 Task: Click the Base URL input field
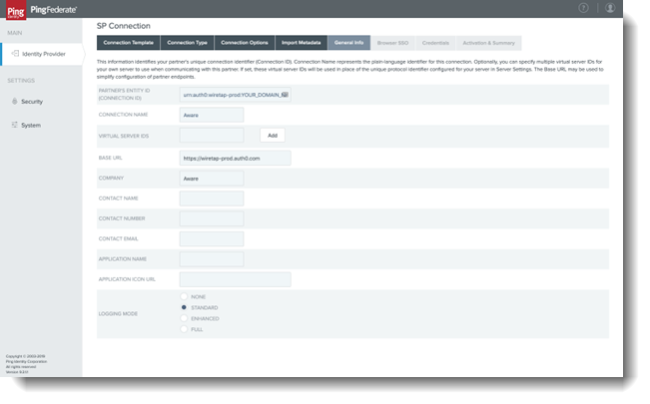pos(235,158)
